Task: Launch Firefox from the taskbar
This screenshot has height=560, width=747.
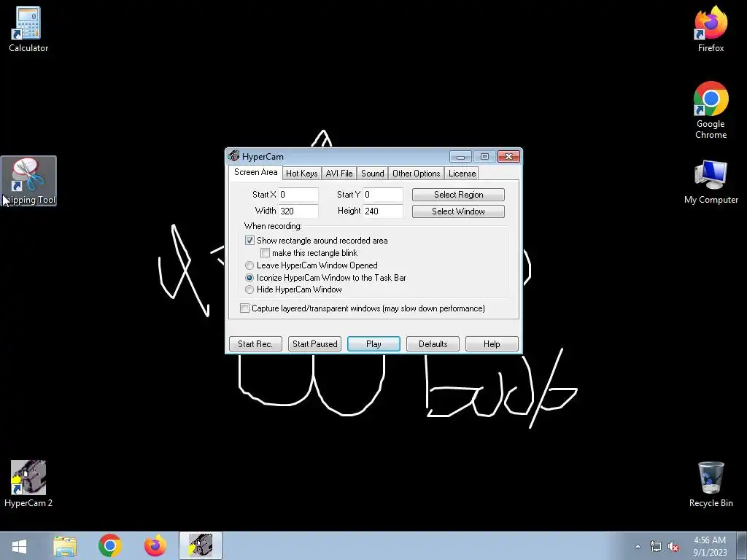Action: click(x=155, y=545)
